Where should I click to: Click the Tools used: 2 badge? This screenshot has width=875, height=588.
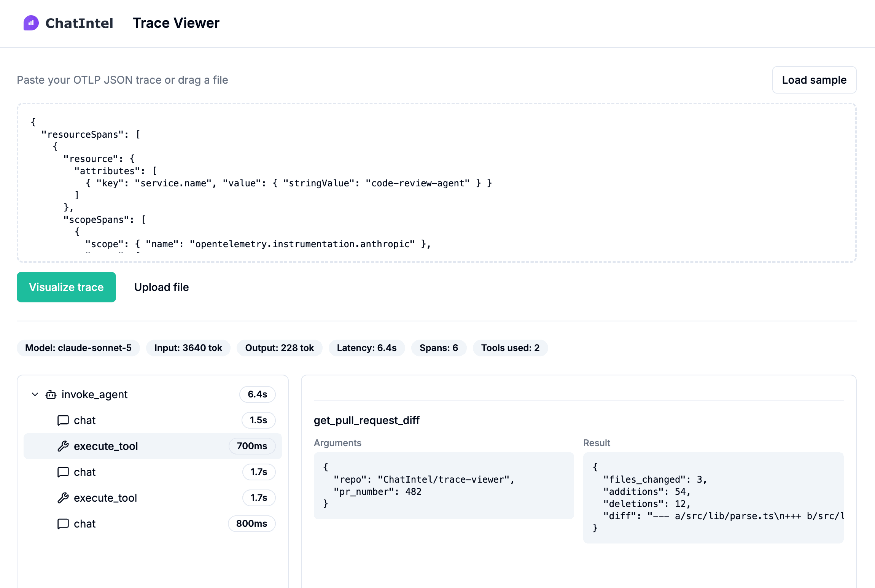[510, 348]
